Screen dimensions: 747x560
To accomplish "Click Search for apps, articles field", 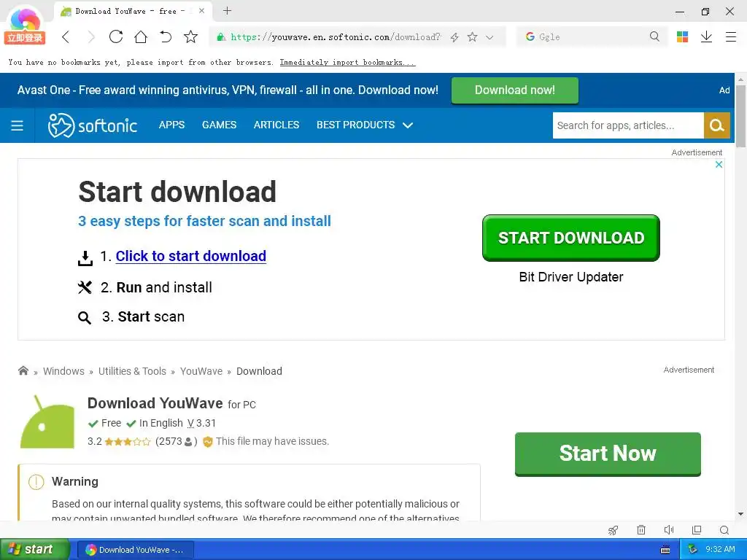I will coord(628,125).
